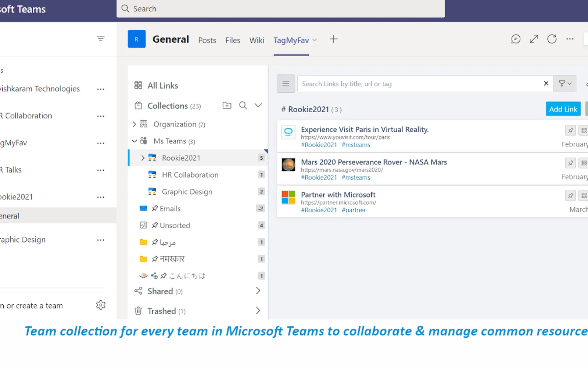Viewport: 588px width, 368px height.
Task: Open more tab options ellipsis in header
Action: [x=570, y=39]
